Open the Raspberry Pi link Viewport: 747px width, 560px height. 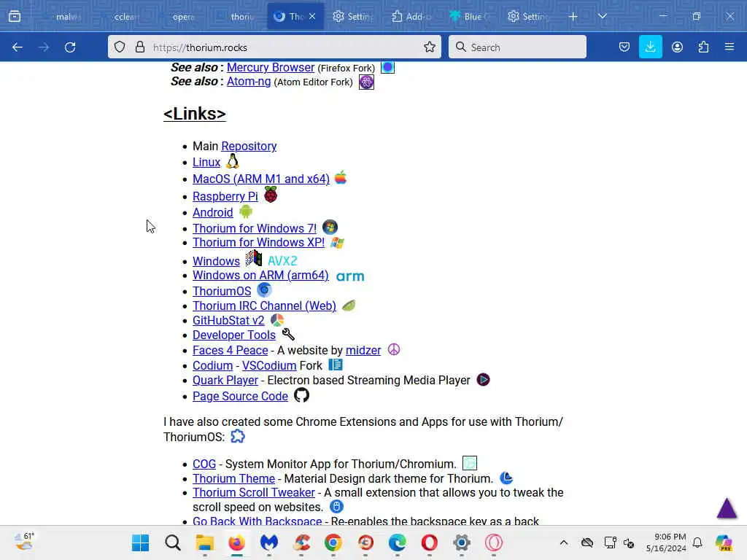pos(225,196)
